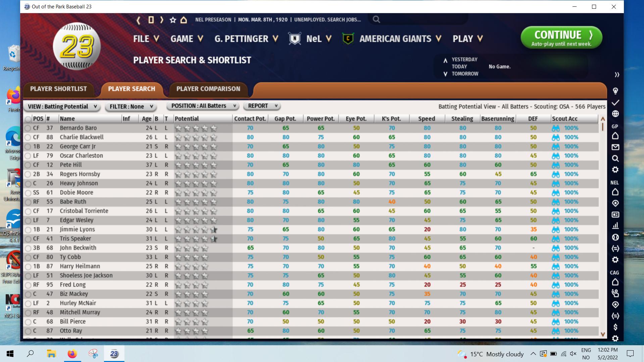Click the bookmark star icon in the top bar
The width and height of the screenshot is (644, 362).
173,20
